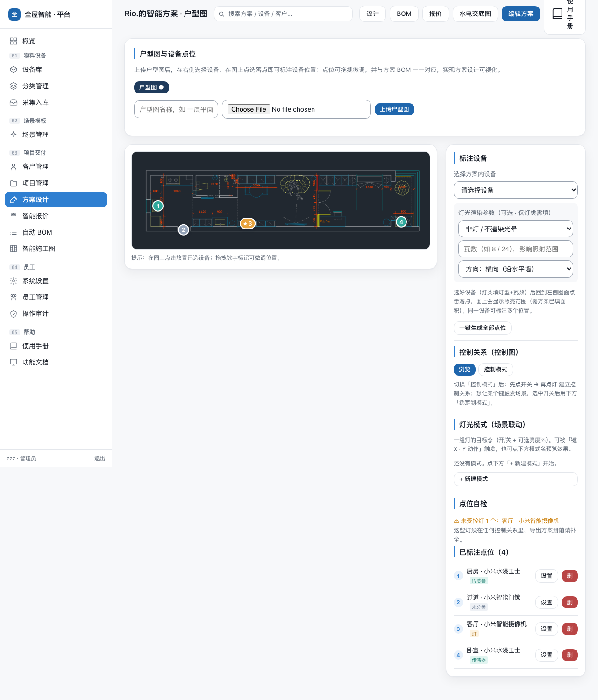Select floor plan marker 4
The height and width of the screenshot is (700, 598).
pos(401,222)
